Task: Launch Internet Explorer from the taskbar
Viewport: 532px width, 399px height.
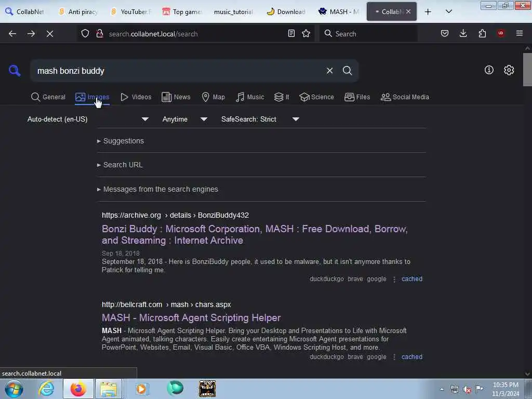Action: 46,389
